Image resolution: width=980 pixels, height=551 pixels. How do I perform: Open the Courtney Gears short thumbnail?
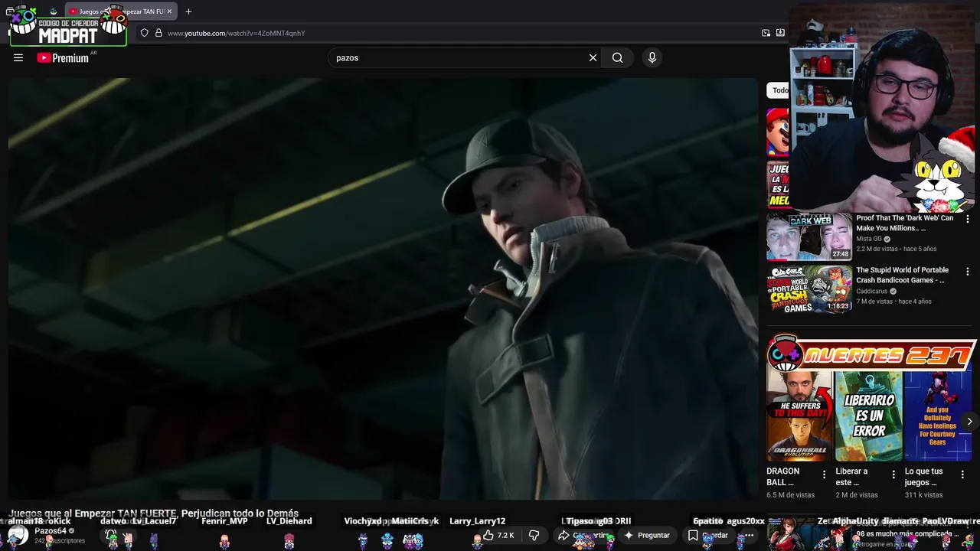click(x=938, y=416)
